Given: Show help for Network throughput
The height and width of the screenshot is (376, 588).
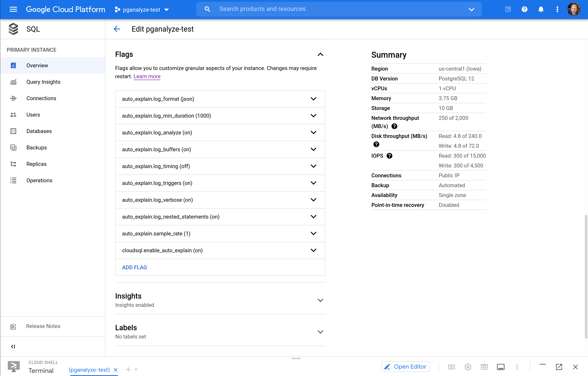Looking at the screenshot, I should (x=394, y=126).
